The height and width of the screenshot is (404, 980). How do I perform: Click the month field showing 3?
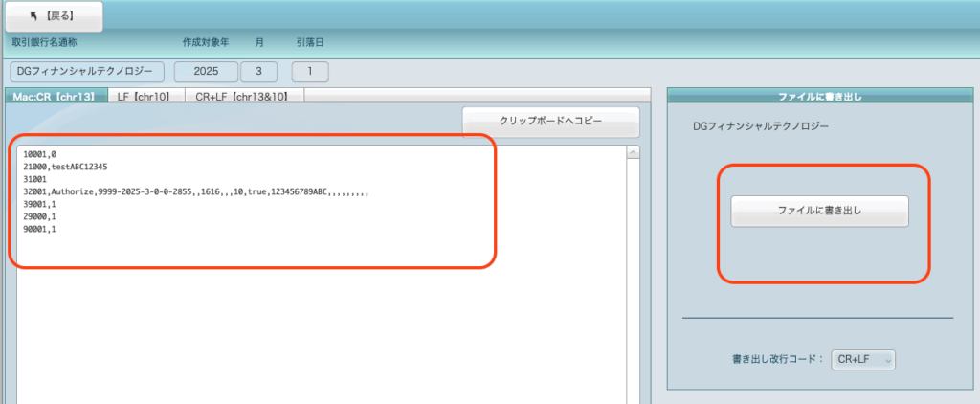(258, 71)
